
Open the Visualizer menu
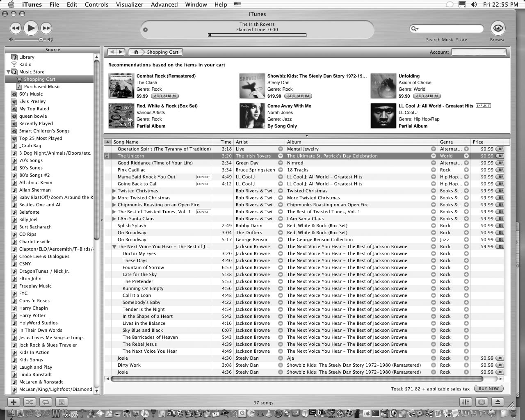point(129,5)
